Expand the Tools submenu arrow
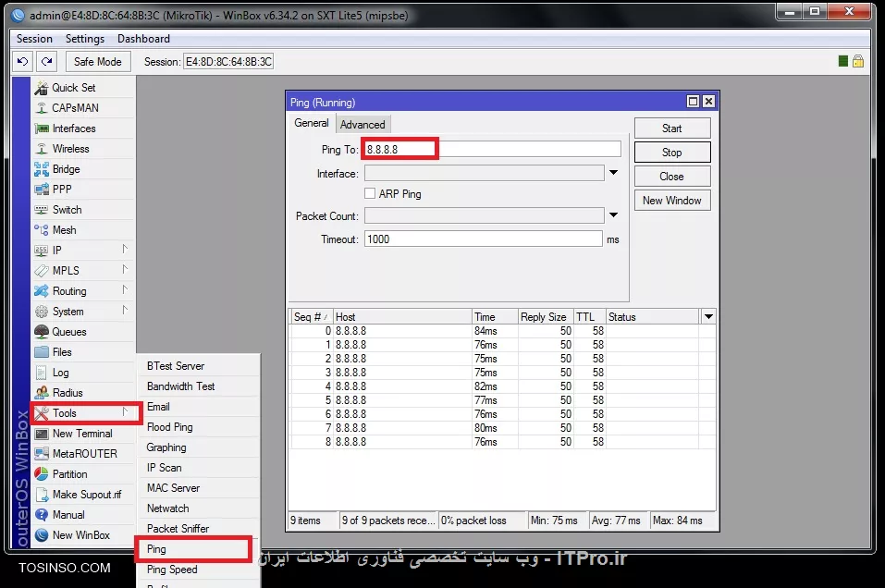Screen dimensions: 885x588 pyautogui.click(x=125, y=412)
